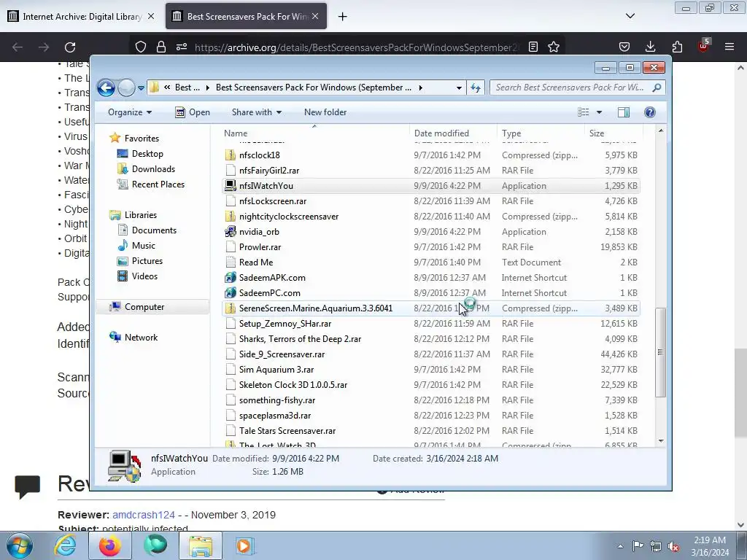
Task: Select Setup_Zemnoy_SHar.rar file
Action: click(x=430, y=324)
